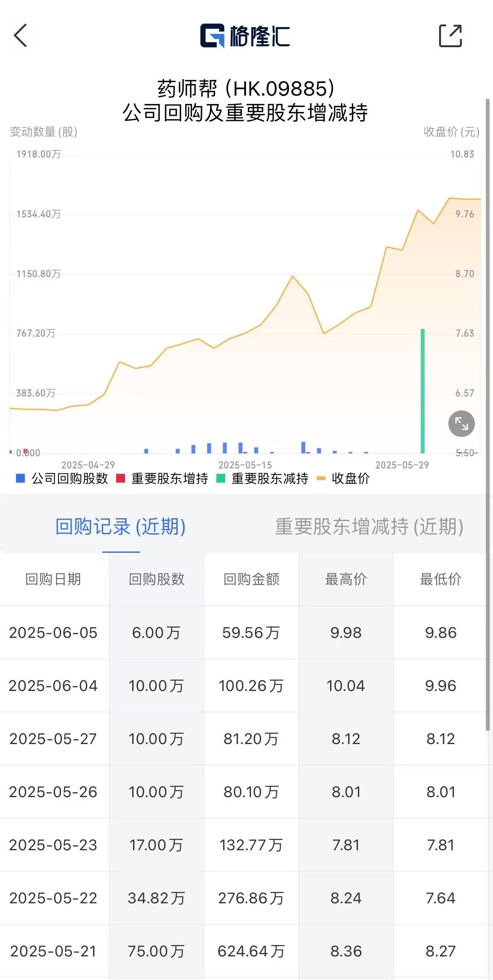Click the 9.98 highest price cell
The height and width of the screenshot is (980, 493).
[x=346, y=632]
